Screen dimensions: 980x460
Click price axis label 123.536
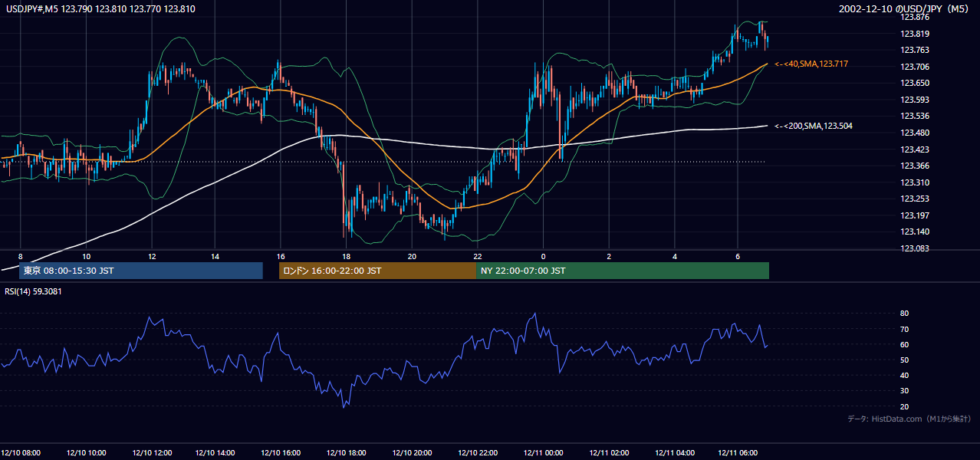tap(914, 117)
